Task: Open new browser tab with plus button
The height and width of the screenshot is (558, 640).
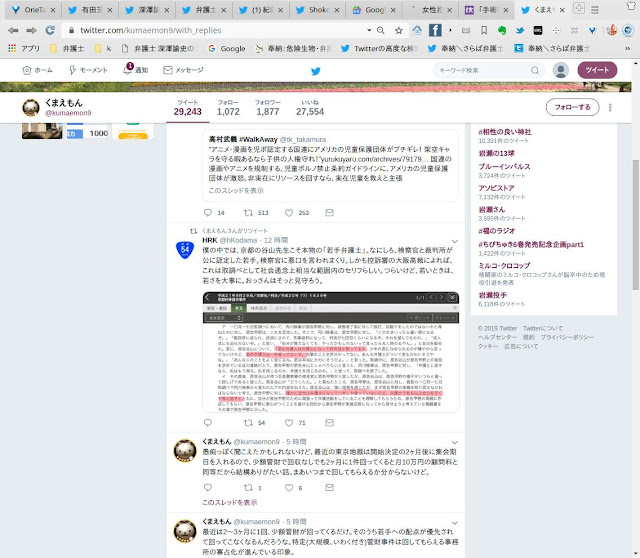Action: click(x=579, y=8)
